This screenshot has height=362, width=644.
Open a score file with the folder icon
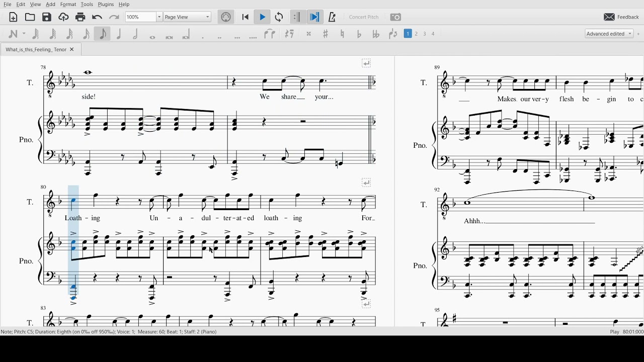tap(30, 17)
